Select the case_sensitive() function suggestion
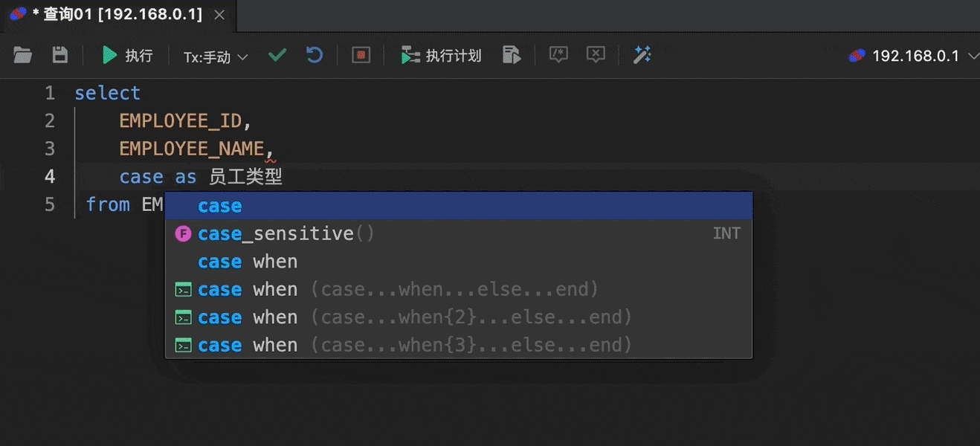980x446 pixels. 459,233
